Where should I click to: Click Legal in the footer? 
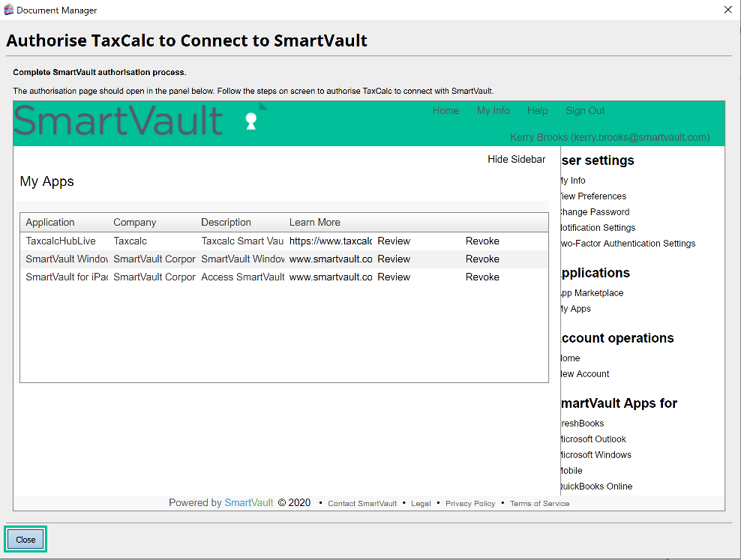[421, 503]
